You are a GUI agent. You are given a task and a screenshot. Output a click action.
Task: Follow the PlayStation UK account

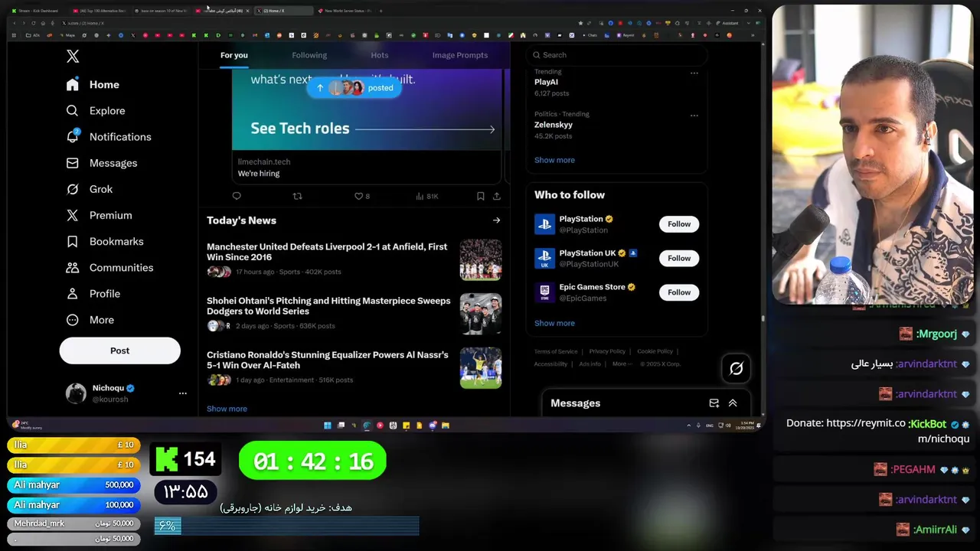679,258
